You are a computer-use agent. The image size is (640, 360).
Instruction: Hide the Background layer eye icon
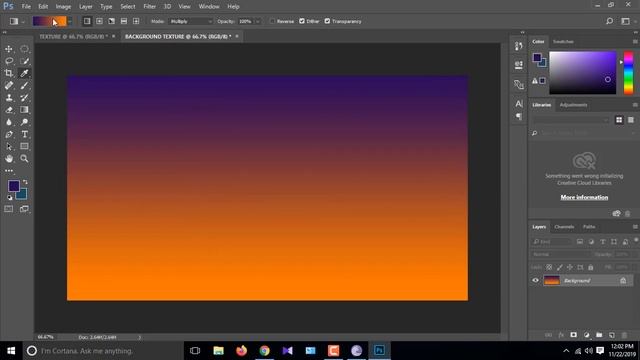536,280
